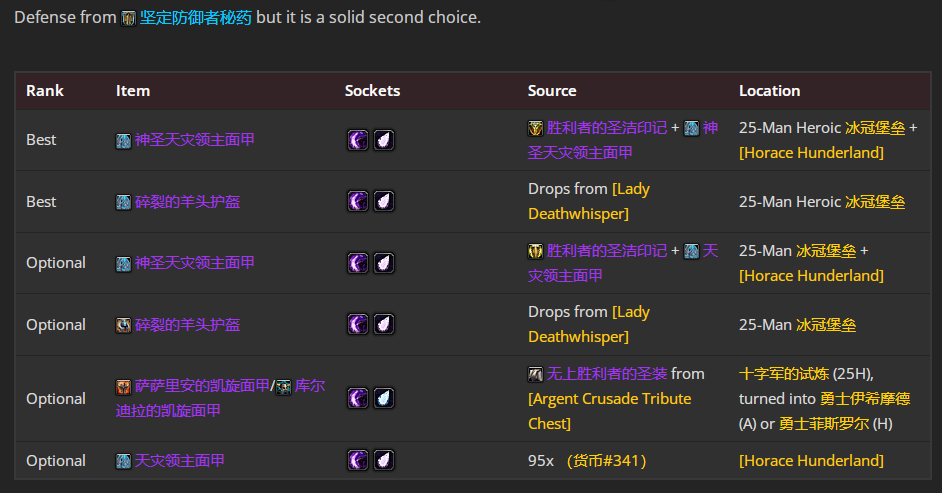The height and width of the screenshot is (493, 942).
Task: Click helm icon beside 萨萨里安的凯旋面甲
Action: click(x=123, y=387)
